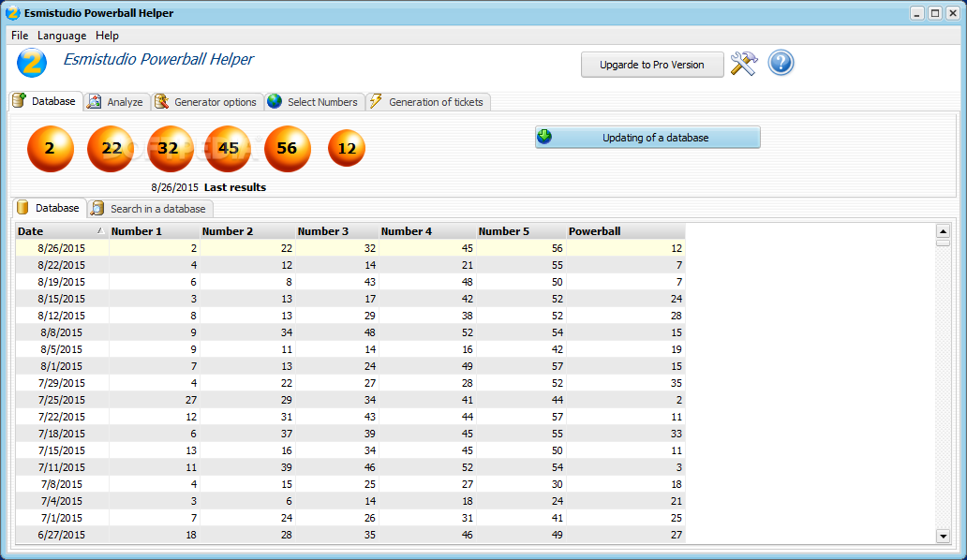Image resolution: width=967 pixels, height=560 pixels.
Task: Open the settings tools icon (hammer and wrench)
Action: click(x=744, y=64)
